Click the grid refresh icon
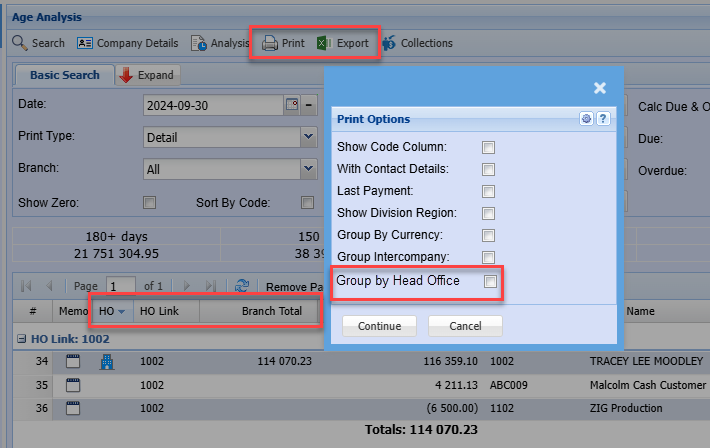This screenshot has height=448, width=710. pos(241,286)
